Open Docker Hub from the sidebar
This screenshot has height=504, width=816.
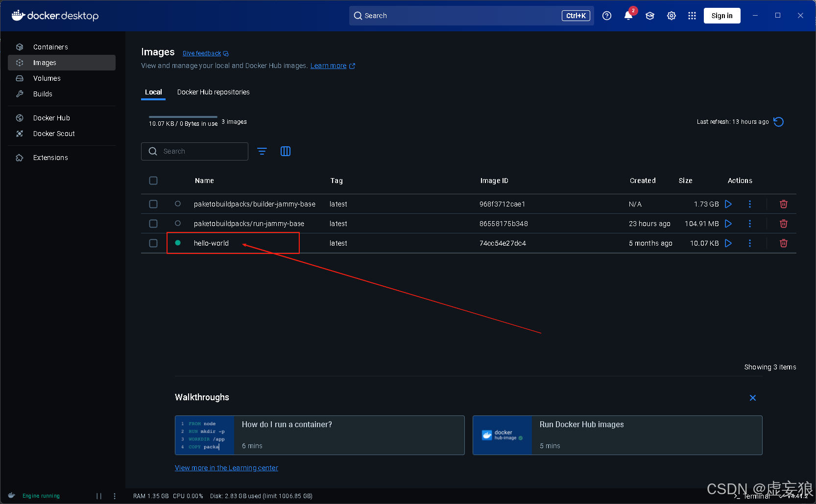pyautogui.click(x=62, y=118)
